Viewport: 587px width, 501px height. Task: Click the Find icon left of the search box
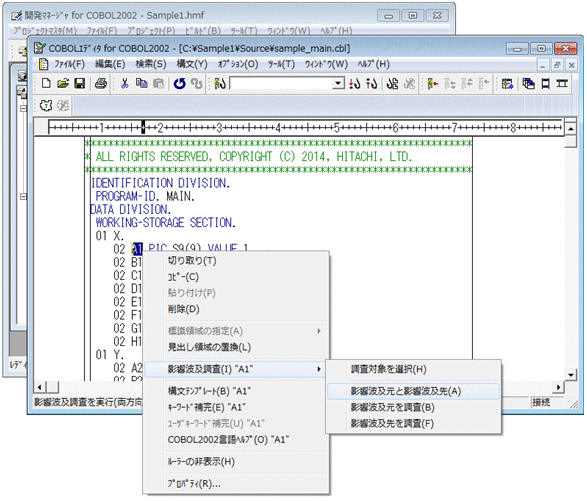[x=220, y=83]
